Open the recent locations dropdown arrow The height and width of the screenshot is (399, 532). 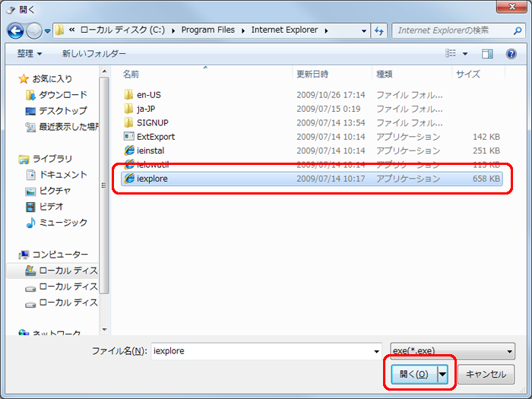[x=47, y=31]
